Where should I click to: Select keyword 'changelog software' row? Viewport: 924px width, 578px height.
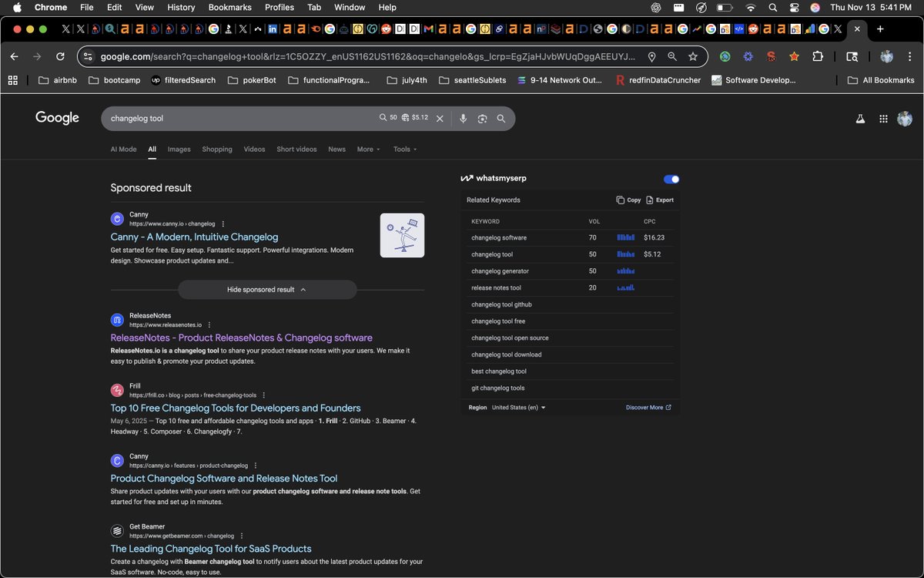(570, 238)
